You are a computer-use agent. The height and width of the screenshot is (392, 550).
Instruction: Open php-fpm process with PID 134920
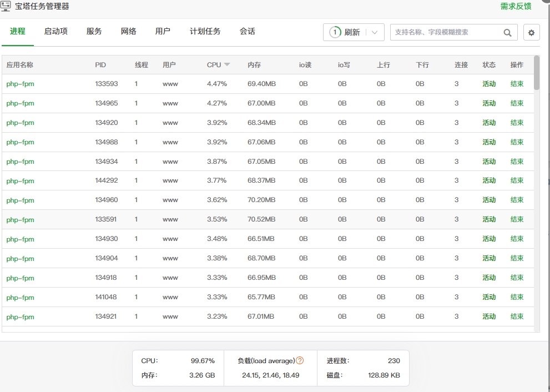21,123
